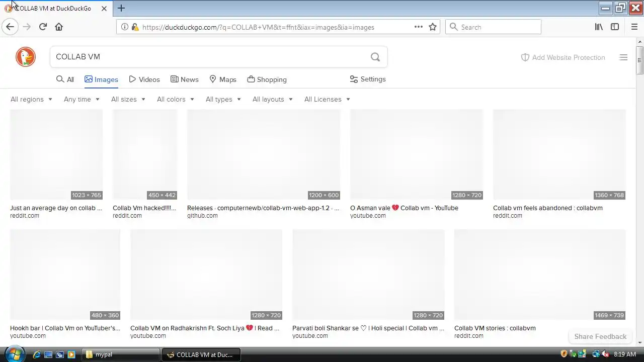
Task: Open the 480 × 360 image thumbnail
Action: tap(65, 275)
